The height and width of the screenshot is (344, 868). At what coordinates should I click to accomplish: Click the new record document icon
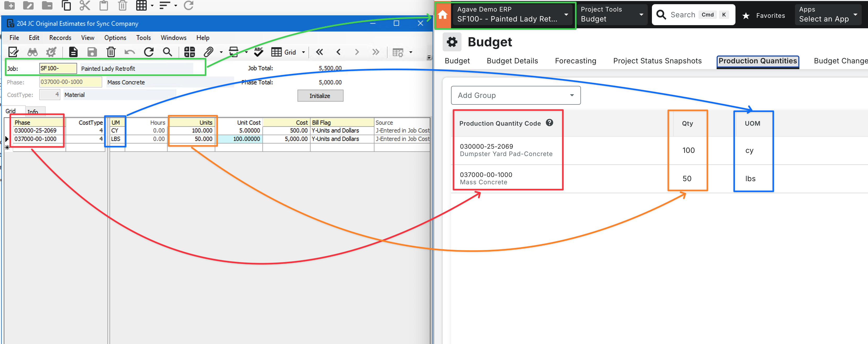73,52
